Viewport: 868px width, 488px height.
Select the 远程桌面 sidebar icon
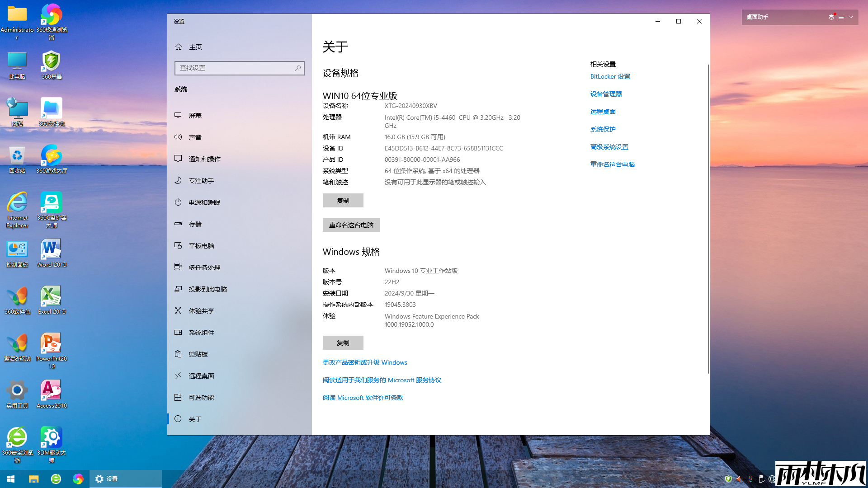click(x=178, y=375)
